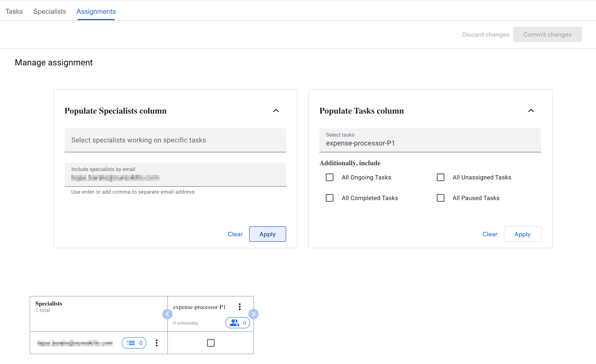Click Commit changes button
This screenshot has height=364, width=596.
(547, 35)
